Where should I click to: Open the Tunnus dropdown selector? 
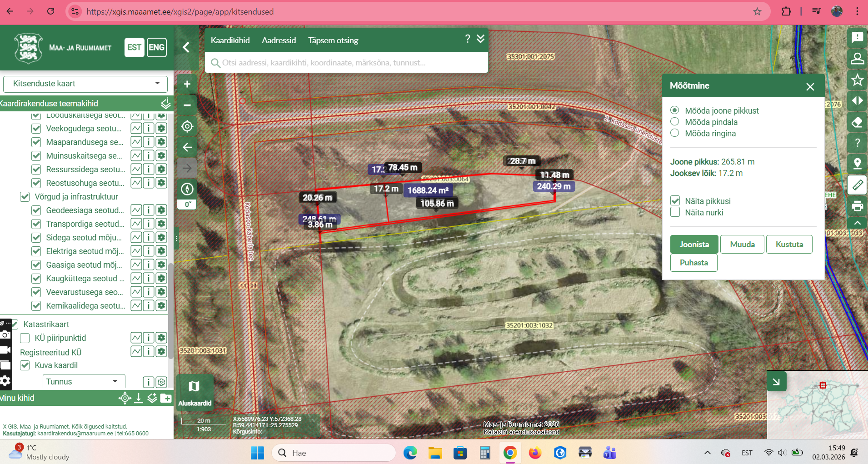point(84,382)
